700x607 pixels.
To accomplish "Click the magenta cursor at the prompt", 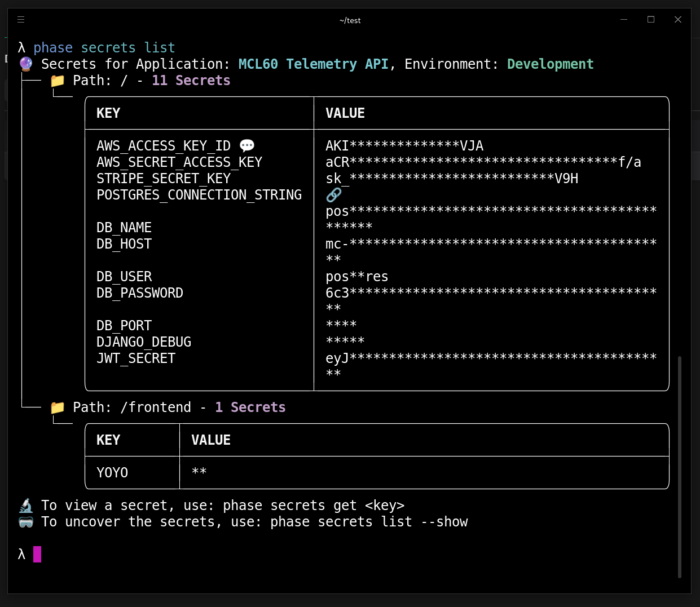I will 37,555.
